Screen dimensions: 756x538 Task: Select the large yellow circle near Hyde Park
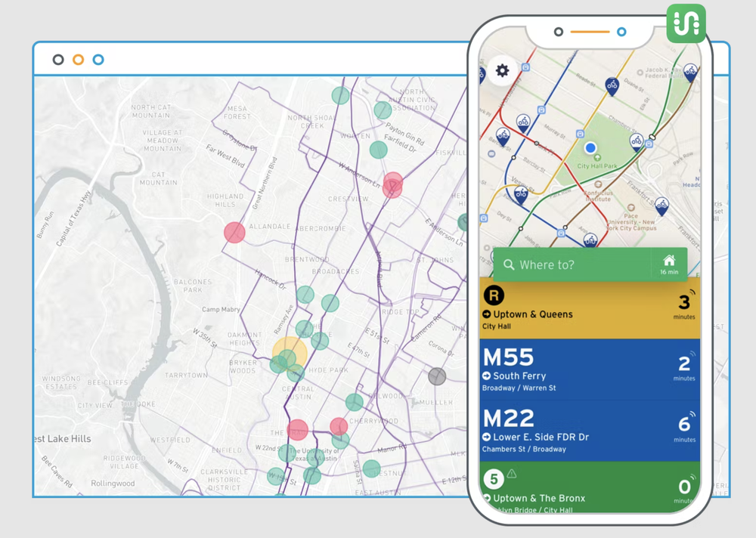(x=290, y=354)
